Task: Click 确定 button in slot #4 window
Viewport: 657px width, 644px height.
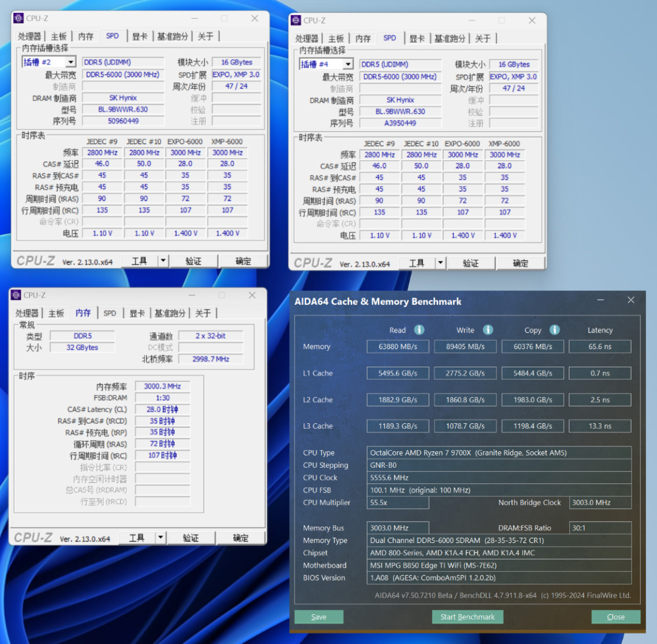Action: click(520, 263)
